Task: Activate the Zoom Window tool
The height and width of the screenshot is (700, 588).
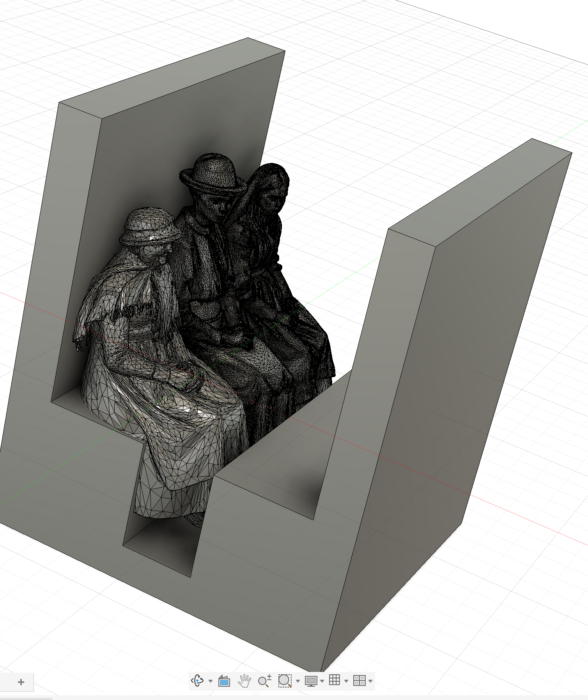Action: pos(285,681)
